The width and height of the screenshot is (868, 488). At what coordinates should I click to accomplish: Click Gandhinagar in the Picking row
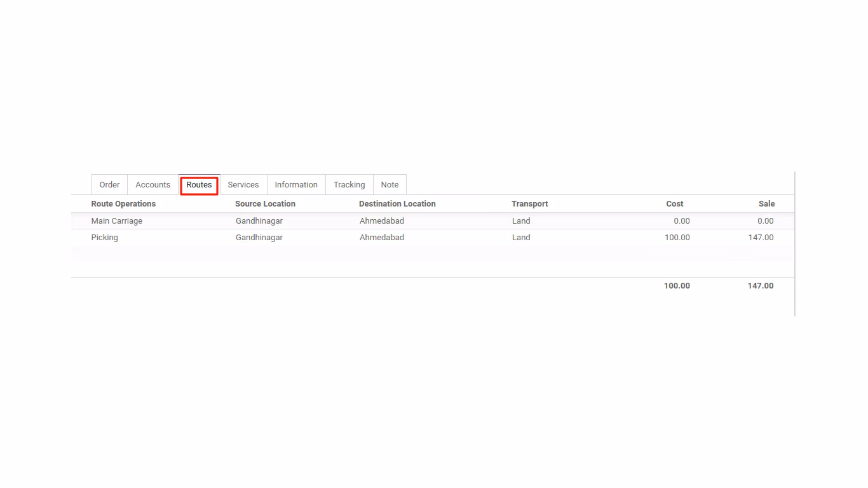coord(259,238)
